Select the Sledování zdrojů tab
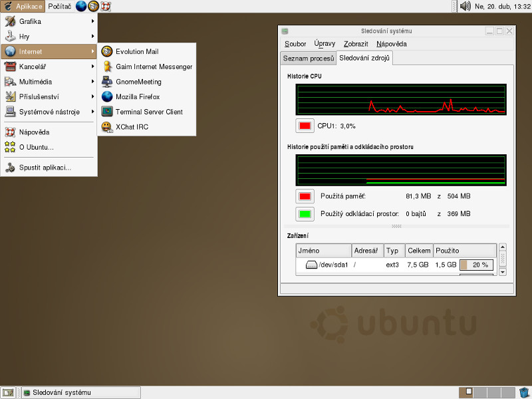The width and height of the screenshot is (532, 399). pos(364,58)
